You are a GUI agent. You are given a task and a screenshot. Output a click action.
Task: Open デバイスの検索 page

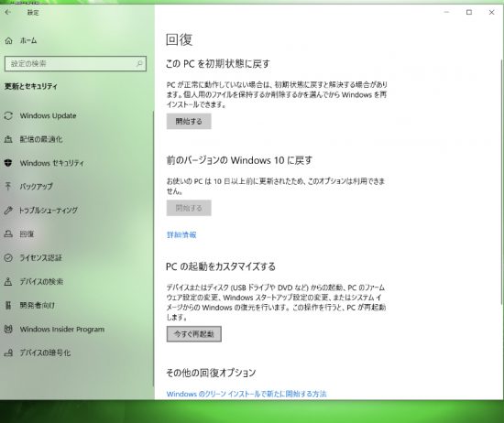[x=41, y=282]
